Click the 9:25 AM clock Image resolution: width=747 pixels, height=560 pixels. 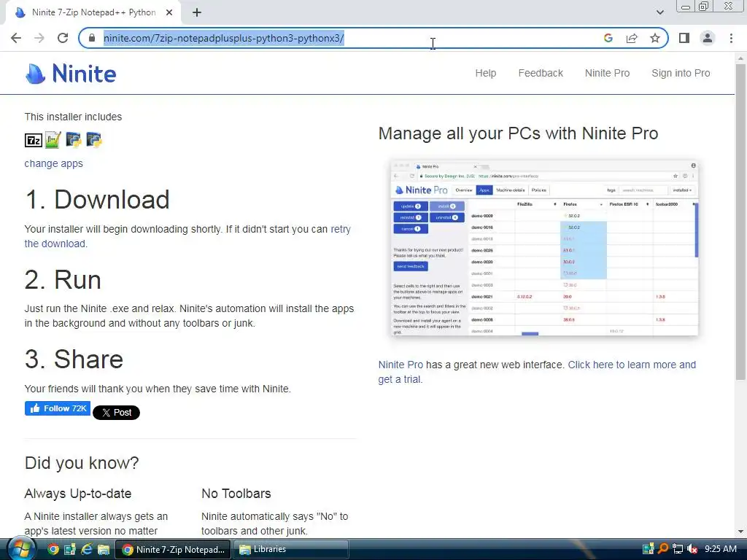click(x=720, y=549)
